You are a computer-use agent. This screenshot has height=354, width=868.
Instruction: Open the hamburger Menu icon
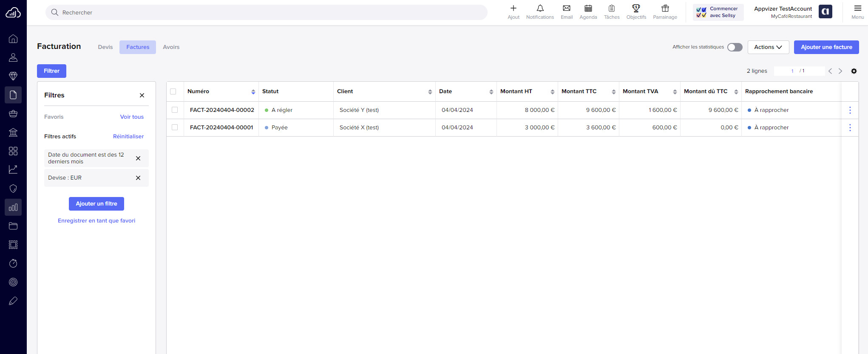[858, 8]
